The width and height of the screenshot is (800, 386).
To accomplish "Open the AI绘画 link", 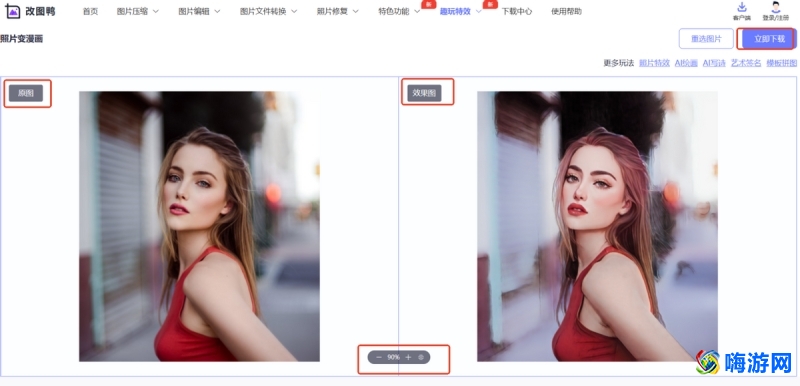I will [x=686, y=63].
